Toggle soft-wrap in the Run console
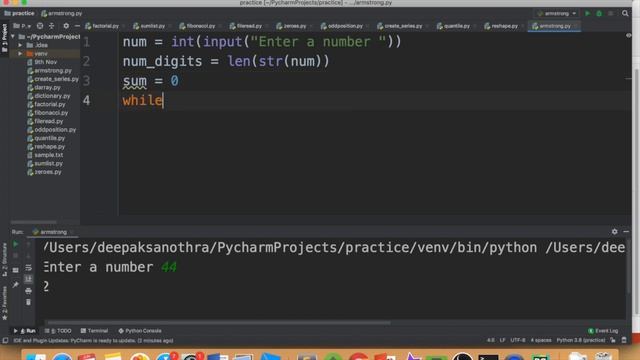 tap(28, 268)
